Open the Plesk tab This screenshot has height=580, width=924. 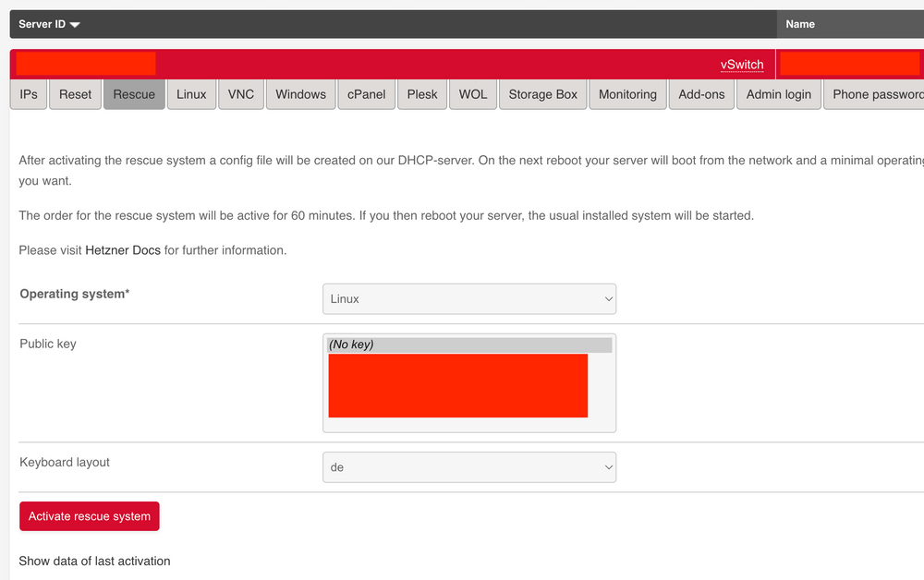click(x=422, y=94)
